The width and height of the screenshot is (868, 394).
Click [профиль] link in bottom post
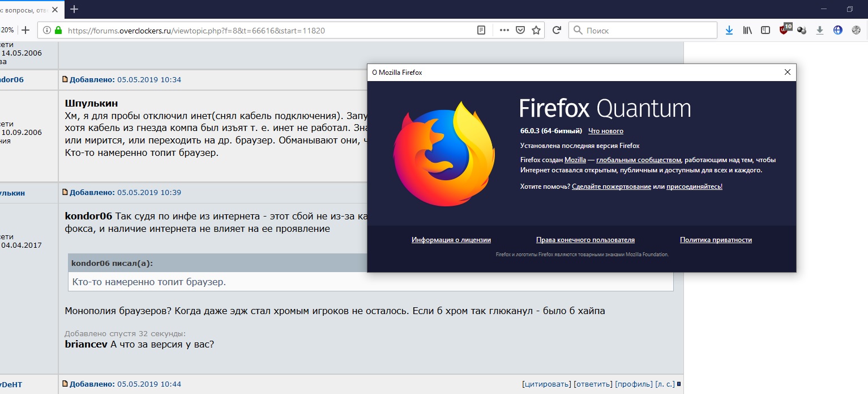pyautogui.click(x=634, y=384)
